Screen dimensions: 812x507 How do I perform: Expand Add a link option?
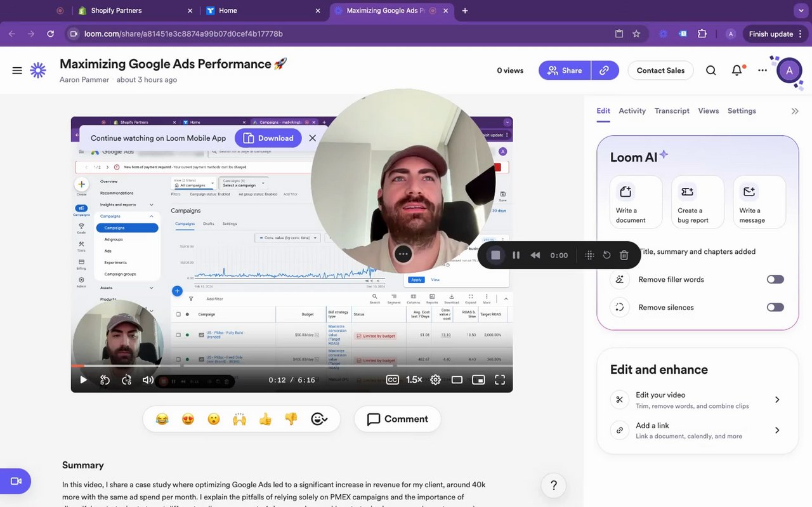click(x=698, y=430)
